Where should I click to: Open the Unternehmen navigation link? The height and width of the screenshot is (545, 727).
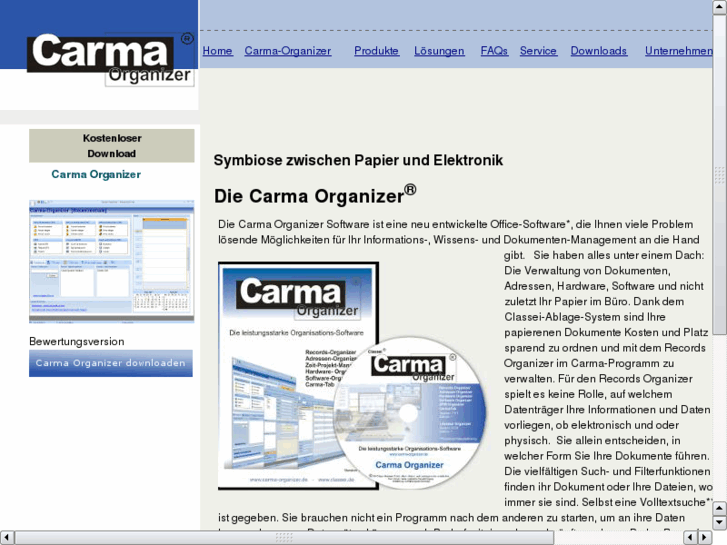click(x=678, y=51)
